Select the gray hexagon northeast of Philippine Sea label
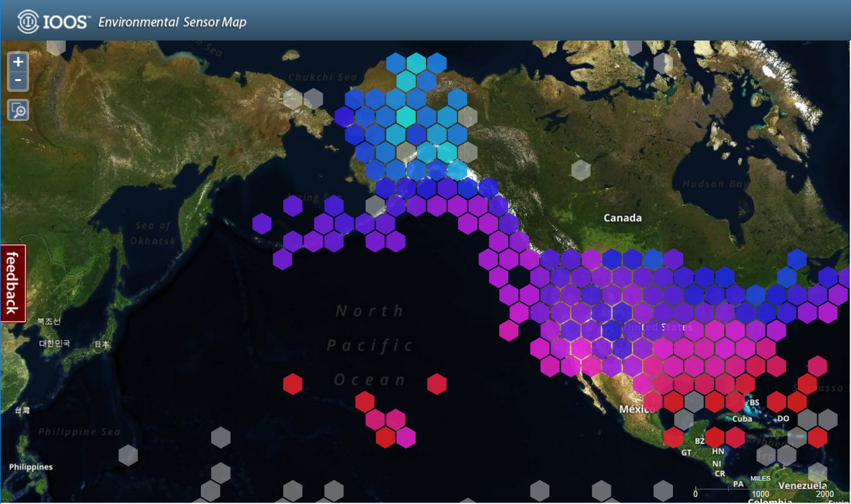Screen dimensions: 851x504 [x=221, y=438]
